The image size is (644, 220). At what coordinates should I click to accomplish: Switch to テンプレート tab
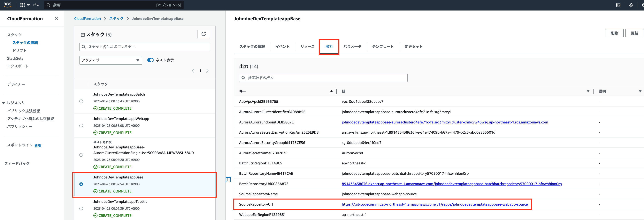click(x=383, y=47)
